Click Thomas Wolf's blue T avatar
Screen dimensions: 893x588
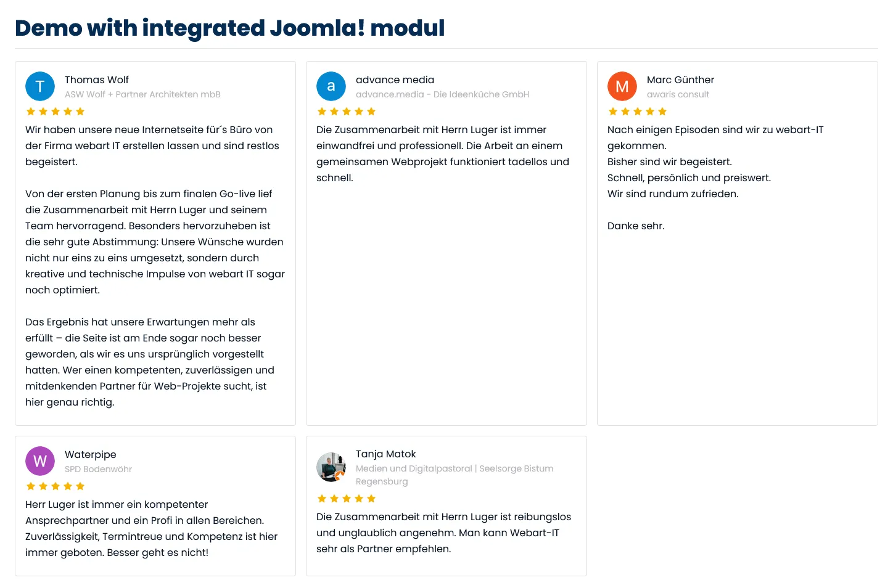40,86
